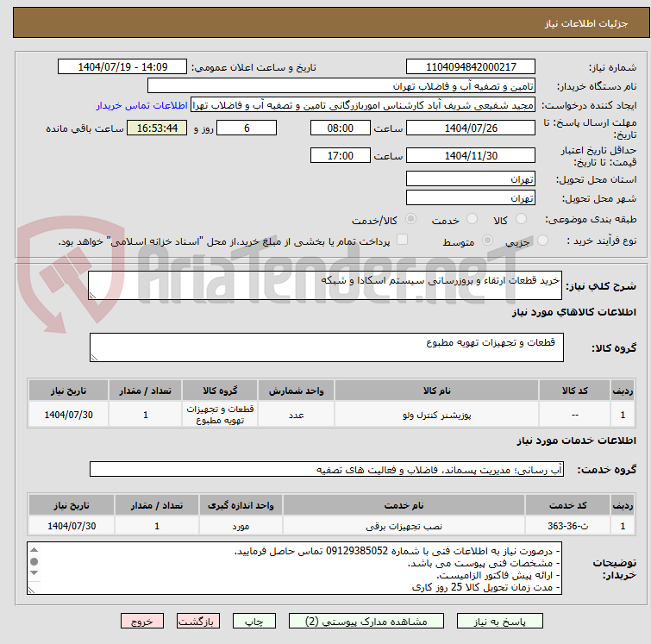The image size is (651, 644).
Task: Select the خدمت radio button
Action: click(472, 219)
